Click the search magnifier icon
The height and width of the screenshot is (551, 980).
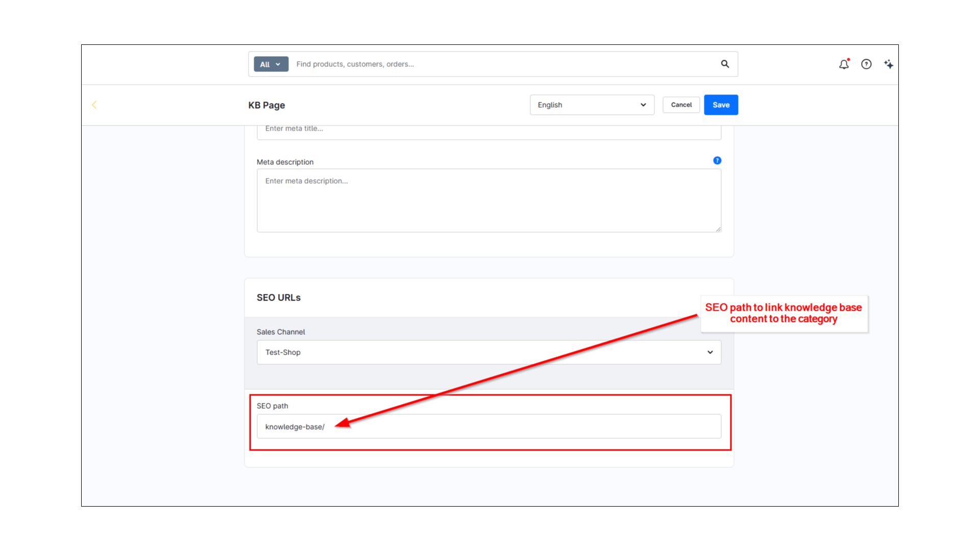point(725,64)
